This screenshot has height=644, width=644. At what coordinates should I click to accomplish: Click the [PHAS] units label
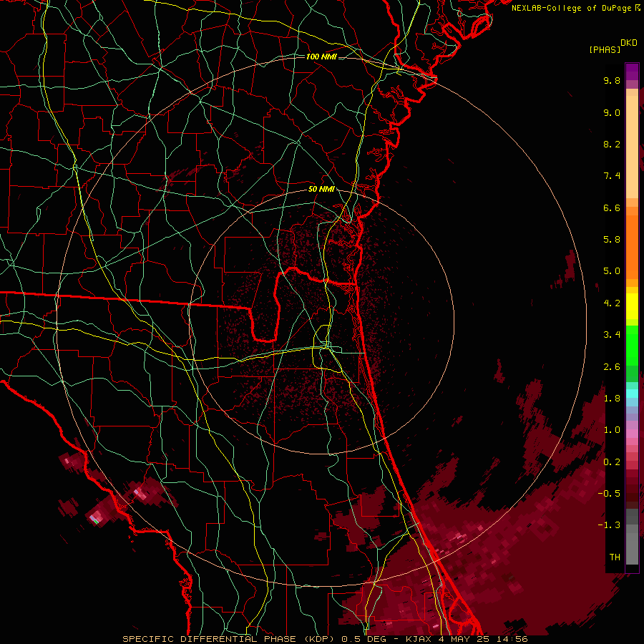605,49
